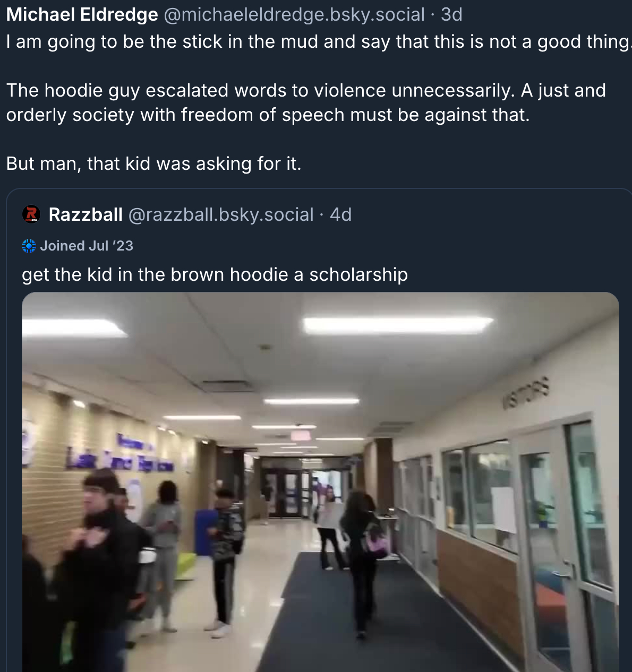This screenshot has height=672, width=632.
Task: Open the post via its 3d timestamp
Action: [x=451, y=14]
